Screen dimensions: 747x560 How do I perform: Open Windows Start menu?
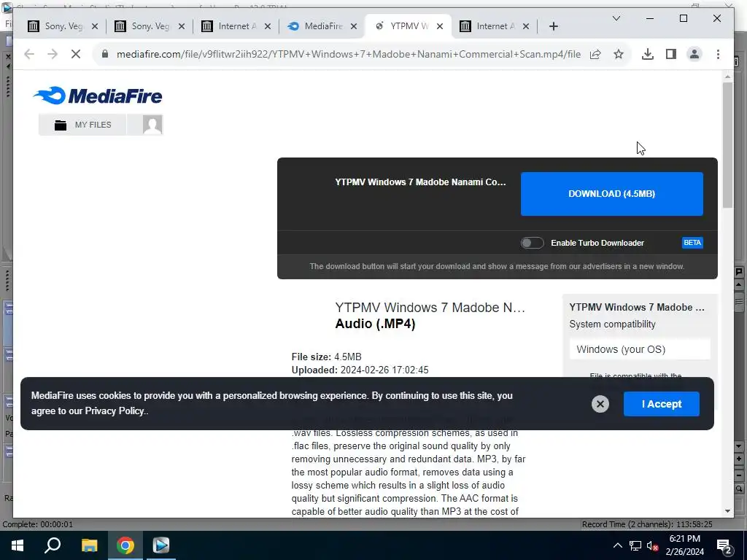(18, 545)
